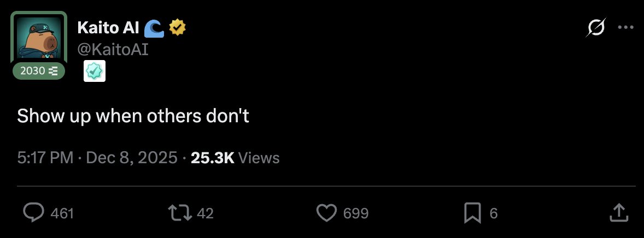Bookmark this tweet
The width and height of the screenshot is (644, 238).
point(471,213)
